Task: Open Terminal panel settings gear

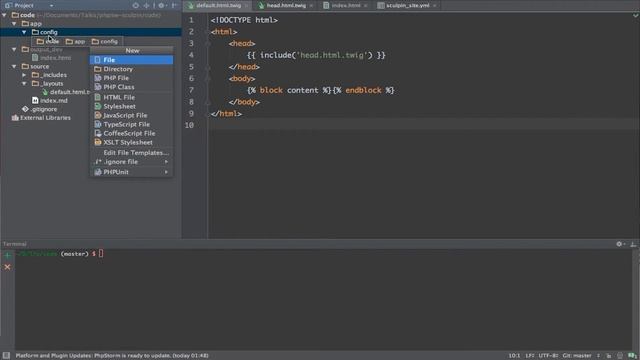Action: tap(620, 244)
